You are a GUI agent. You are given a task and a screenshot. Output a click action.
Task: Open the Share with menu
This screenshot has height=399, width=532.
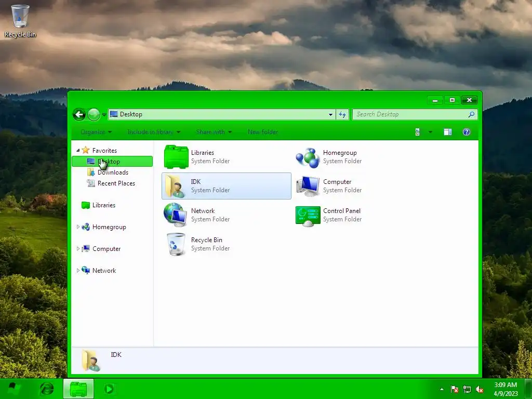click(214, 132)
